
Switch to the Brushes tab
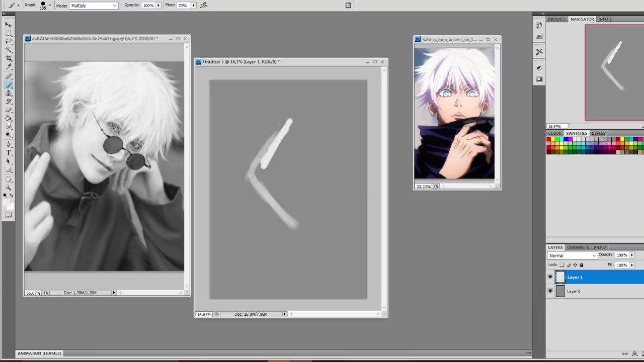556,19
